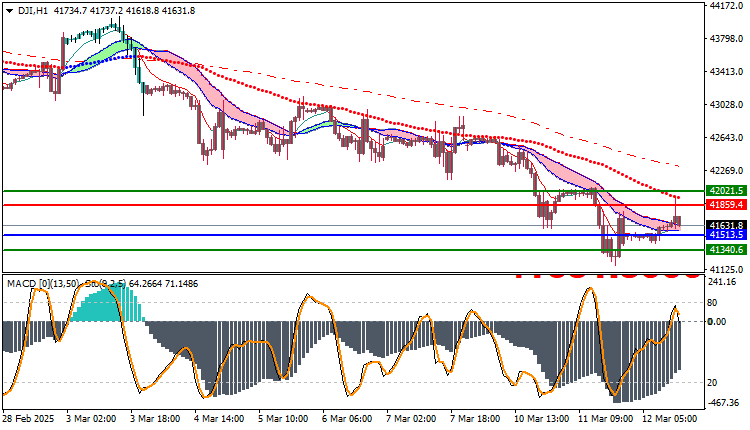
Task: Click the 4 Mar 14:00 time label
Action: pos(219,419)
